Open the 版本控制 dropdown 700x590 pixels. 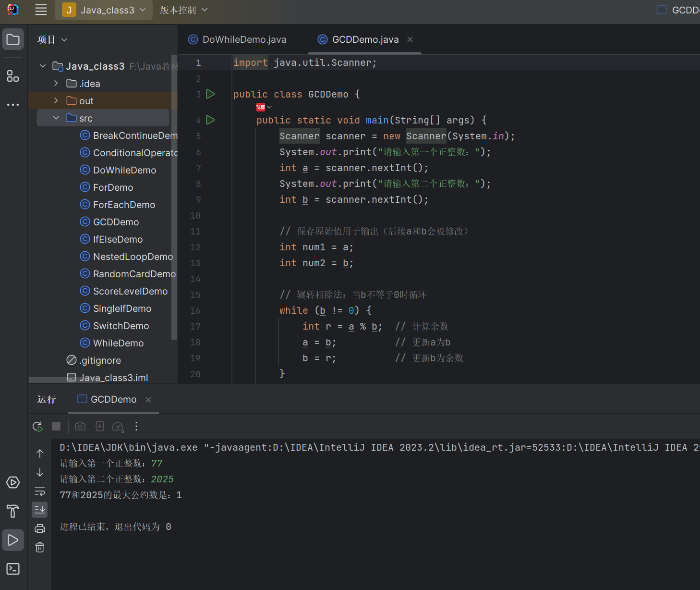click(184, 10)
